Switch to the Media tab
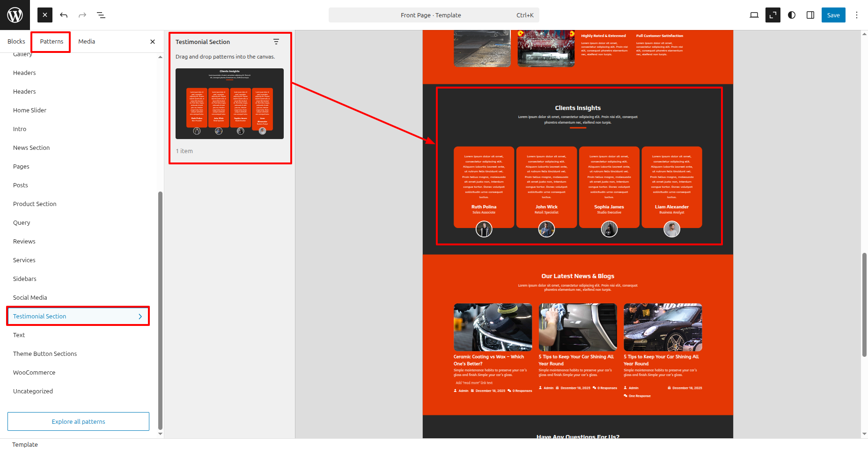Screen dimensions: 868x450 coord(87,42)
